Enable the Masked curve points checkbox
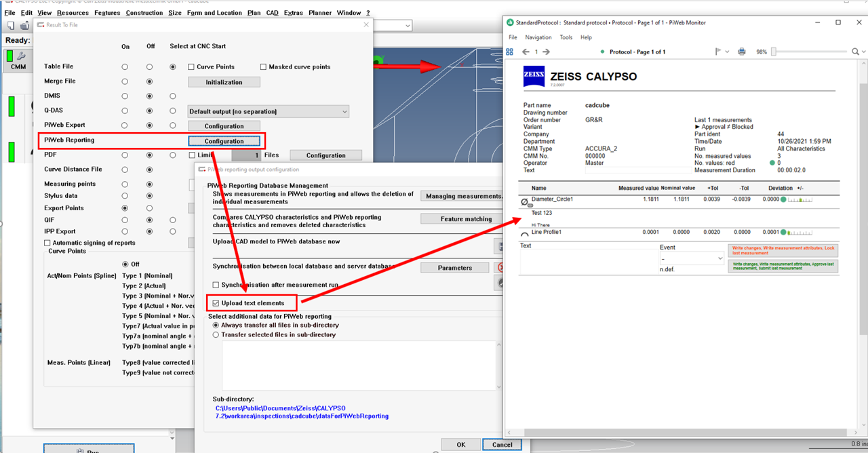Screen dimensions: 868x453 click(x=263, y=66)
